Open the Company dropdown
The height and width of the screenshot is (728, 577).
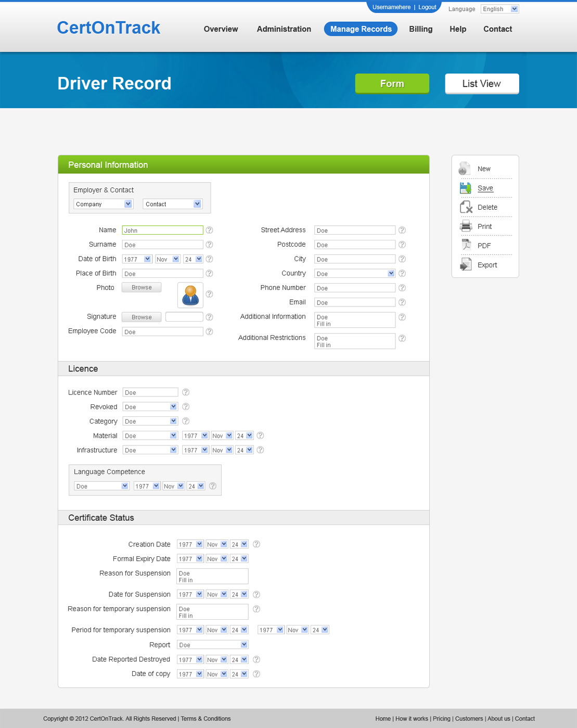pos(103,204)
